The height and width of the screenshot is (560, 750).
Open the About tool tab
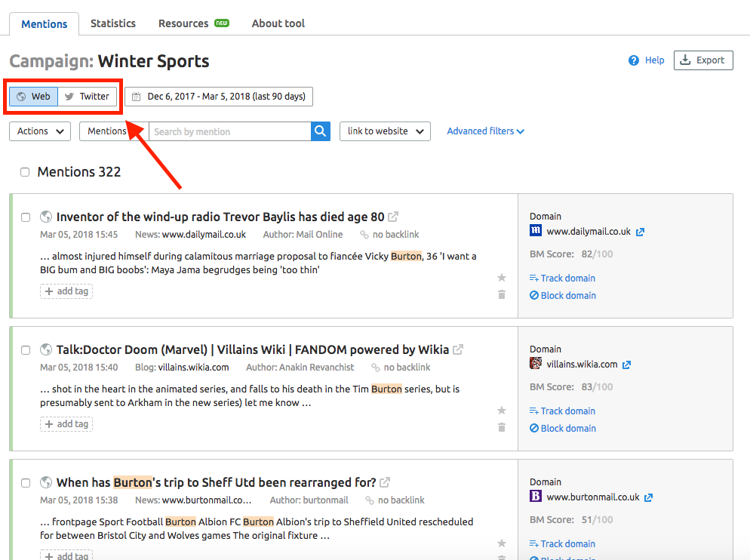[278, 23]
